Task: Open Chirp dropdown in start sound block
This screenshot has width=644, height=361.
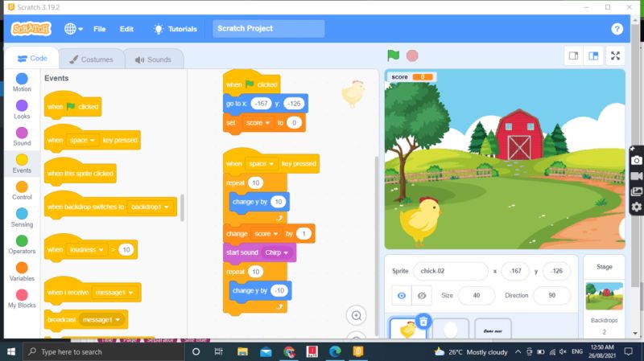Action: [x=276, y=252]
